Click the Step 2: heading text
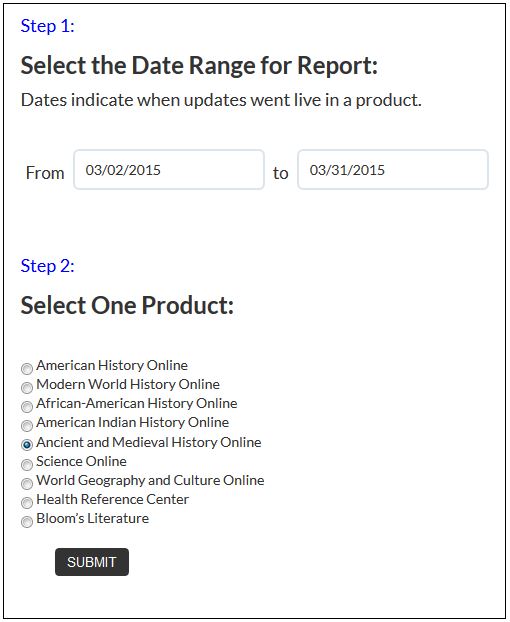510x622 pixels. point(48,266)
